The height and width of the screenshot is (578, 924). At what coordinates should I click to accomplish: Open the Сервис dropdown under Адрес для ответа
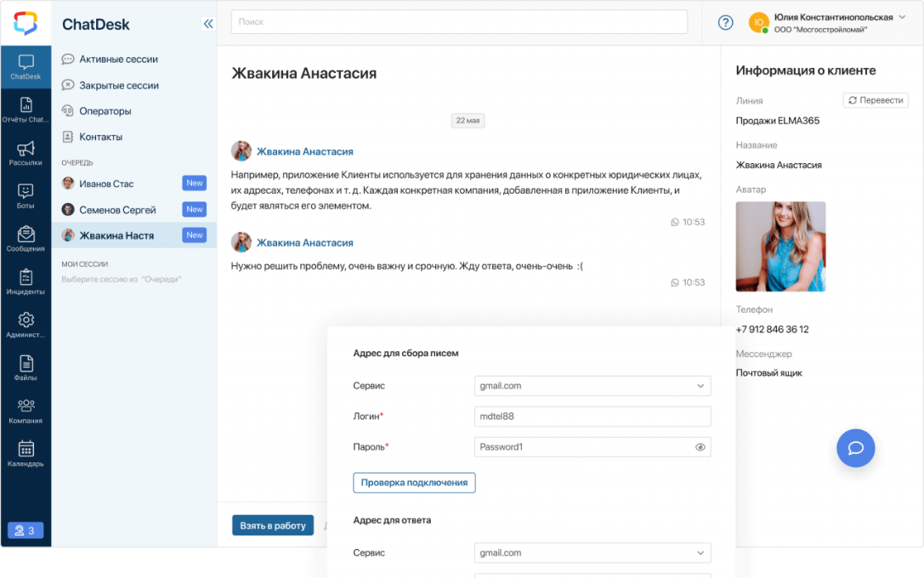click(x=592, y=553)
